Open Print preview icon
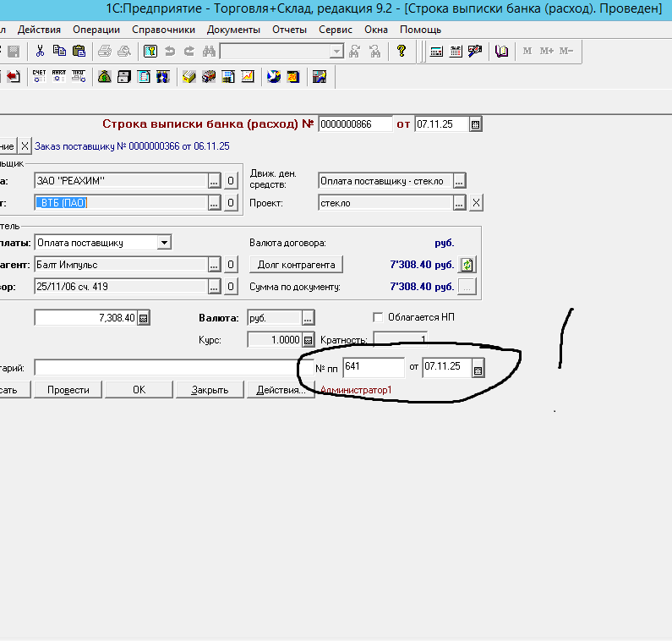 [124, 52]
